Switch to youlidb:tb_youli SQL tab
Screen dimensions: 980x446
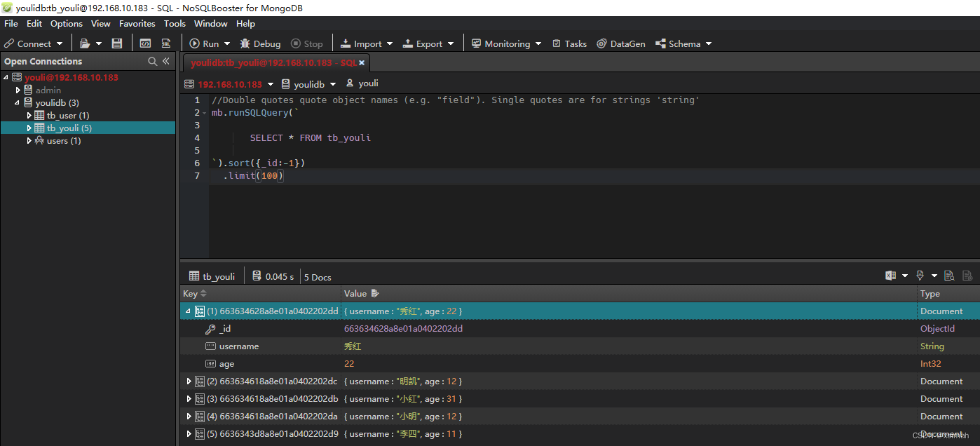click(x=273, y=62)
